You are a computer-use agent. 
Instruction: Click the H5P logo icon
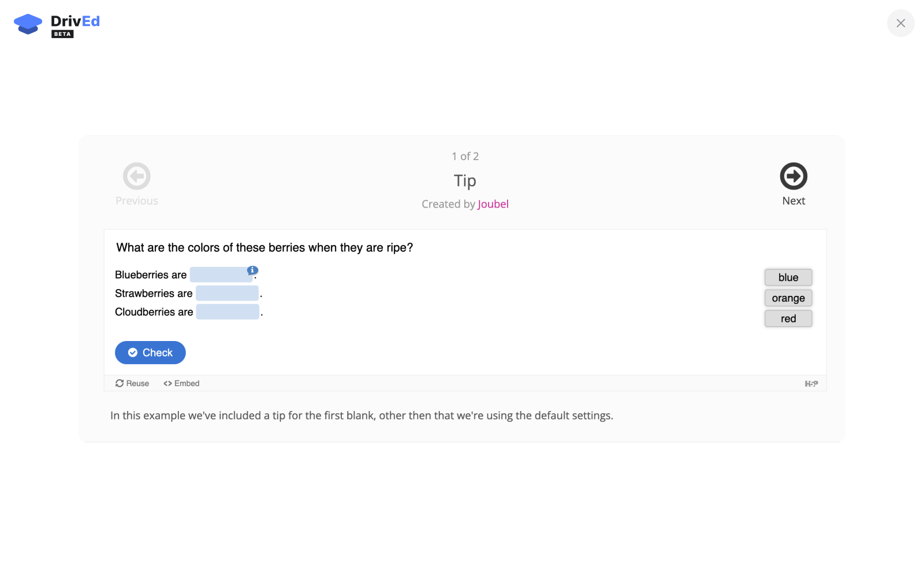(811, 384)
